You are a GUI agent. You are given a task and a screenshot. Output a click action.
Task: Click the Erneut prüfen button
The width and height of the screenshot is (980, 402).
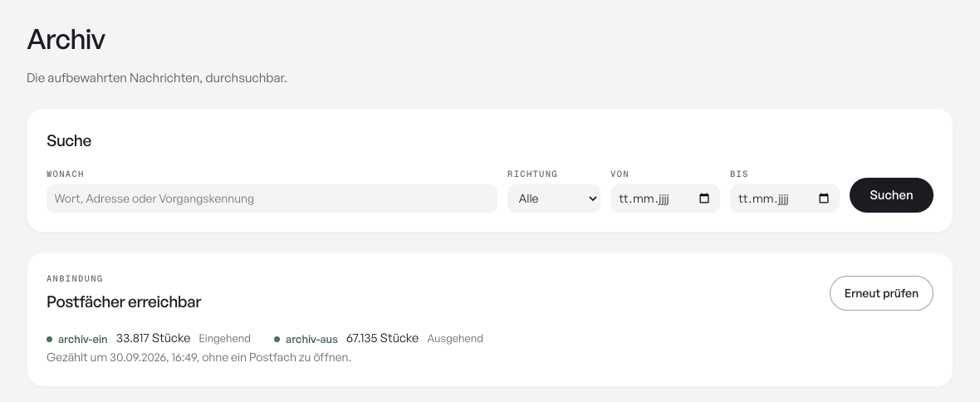pyautogui.click(x=881, y=293)
